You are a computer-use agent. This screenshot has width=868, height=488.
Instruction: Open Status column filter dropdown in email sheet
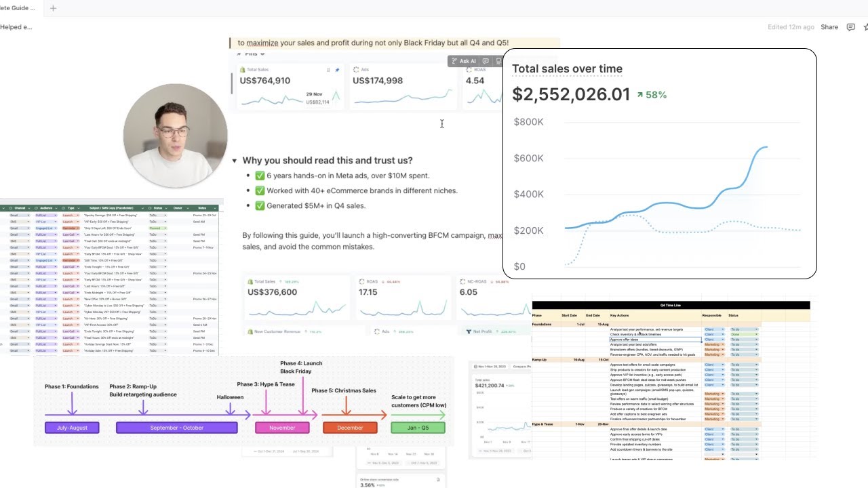(166, 208)
